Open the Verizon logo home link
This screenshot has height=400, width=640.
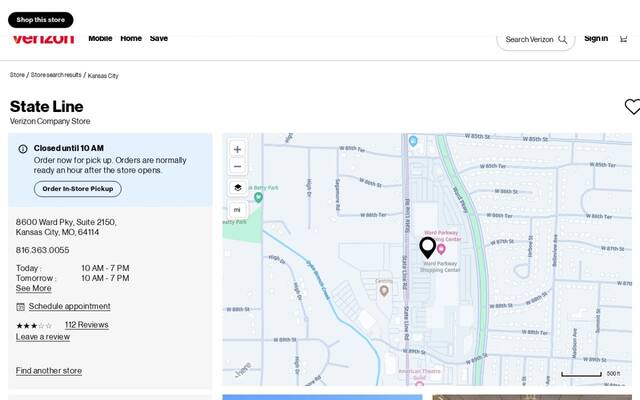click(x=43, y=39)
